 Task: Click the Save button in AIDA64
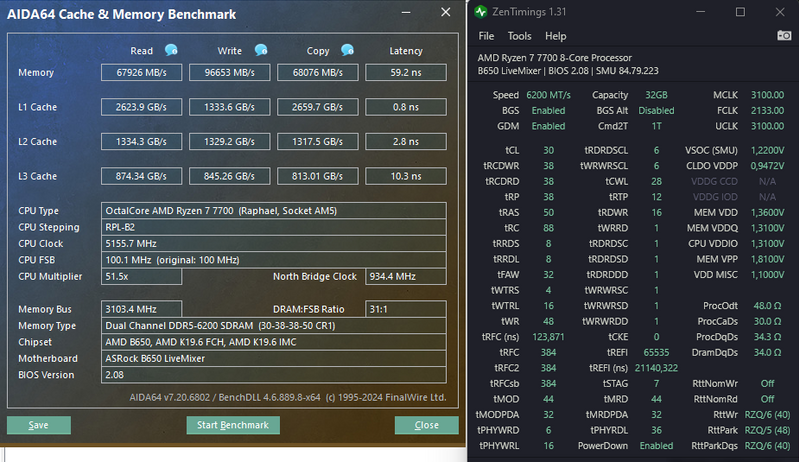pyautogui.click(x=39, y=425)
